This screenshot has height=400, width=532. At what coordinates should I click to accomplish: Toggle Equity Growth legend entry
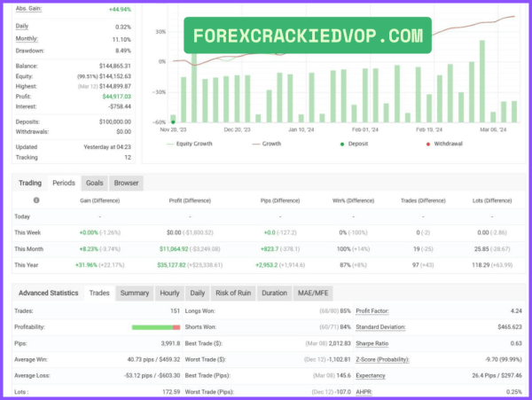(190, 144)
